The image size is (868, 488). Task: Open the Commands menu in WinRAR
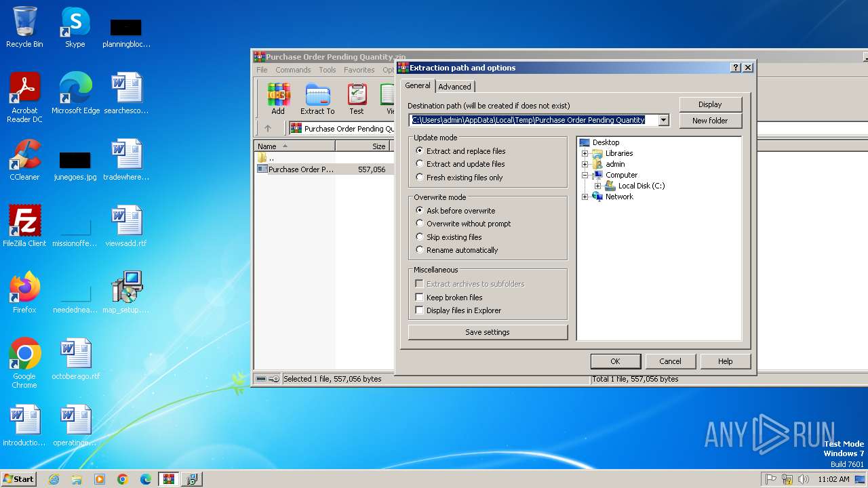tap(293, 70)
